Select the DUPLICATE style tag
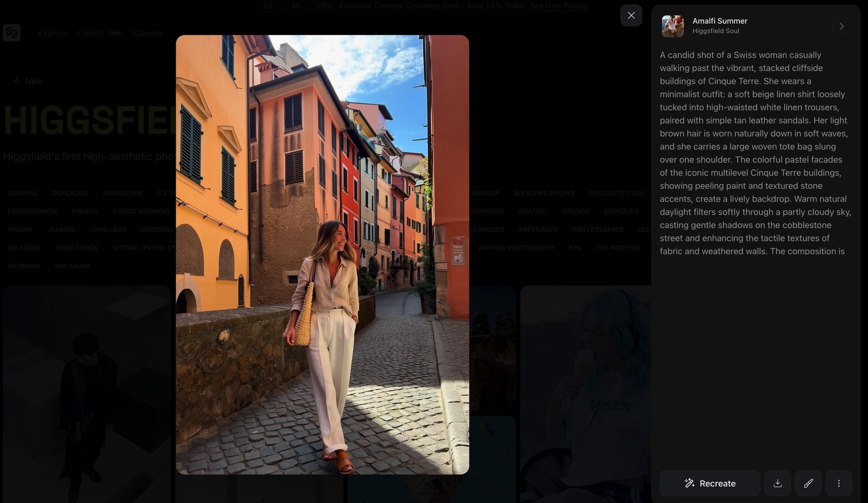Image resolution: width=868 pixels, height=503 pixels. [x=71, y=193]
